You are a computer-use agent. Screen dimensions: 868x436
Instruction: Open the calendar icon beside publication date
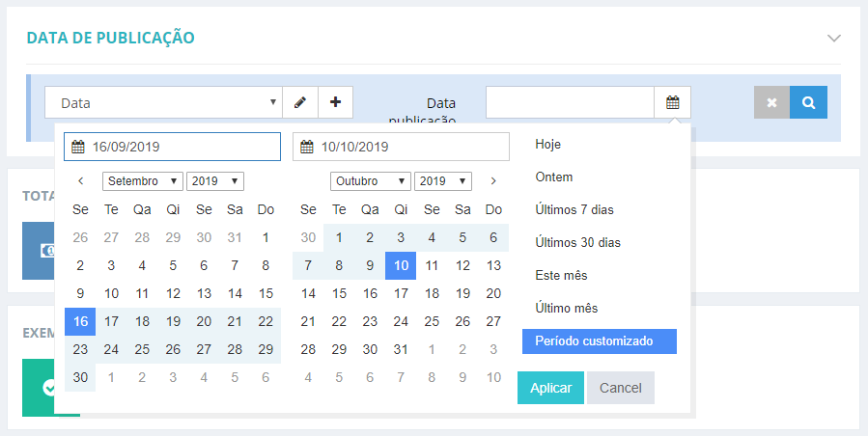[x=673, y=102]
